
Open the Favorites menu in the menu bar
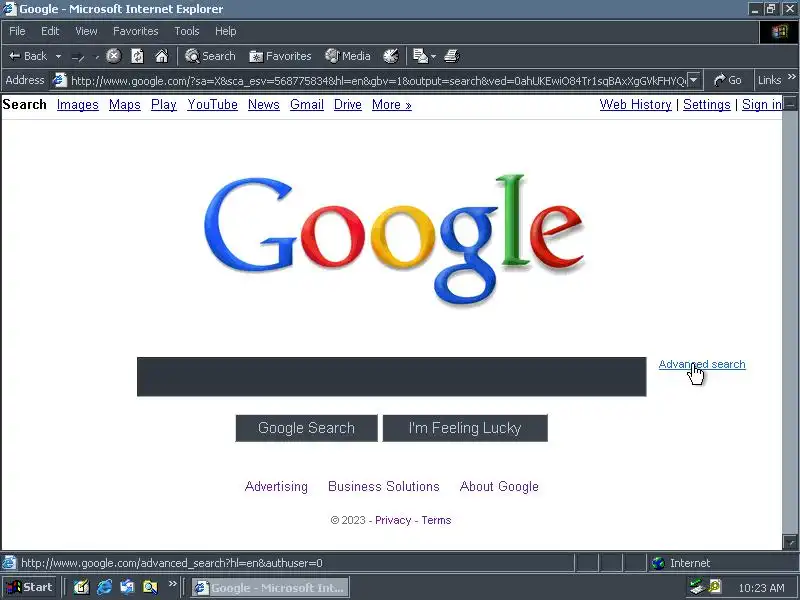(136, 31)
